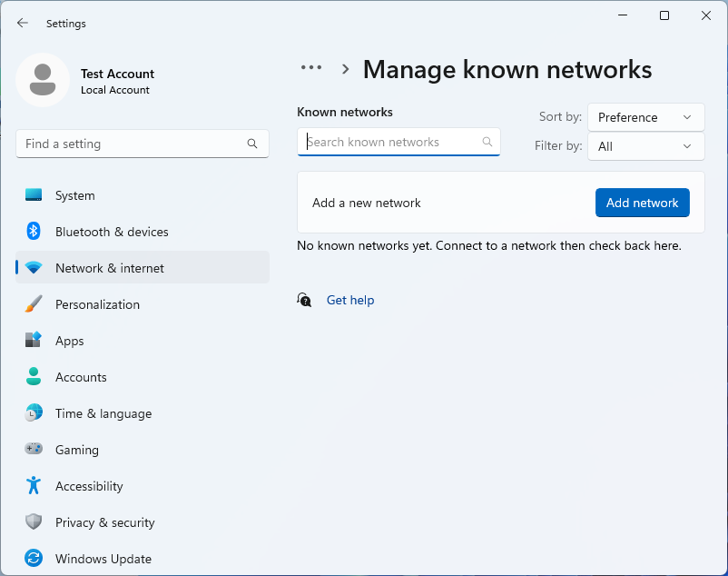Click the search icon in known networks box
728x576 pixels.
[x=487, y=142]
